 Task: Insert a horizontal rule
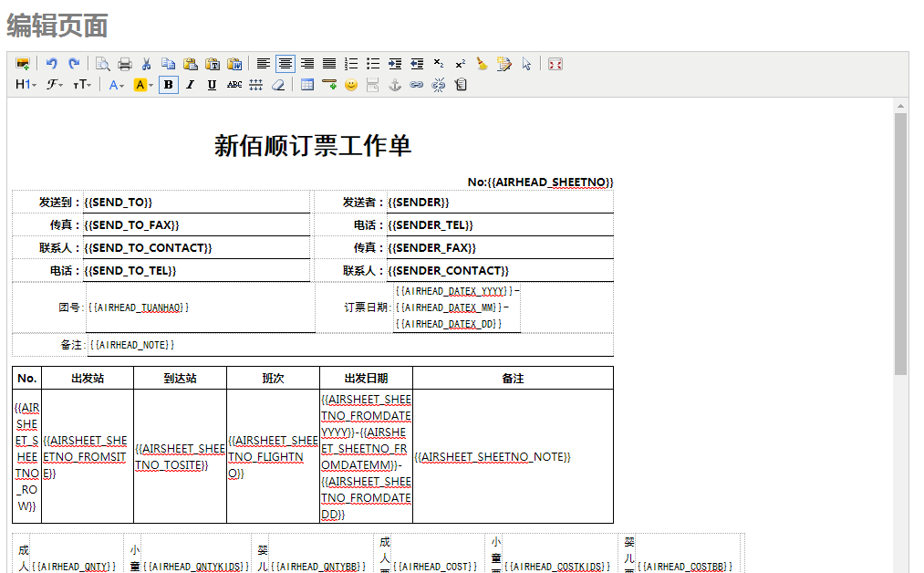329,85
